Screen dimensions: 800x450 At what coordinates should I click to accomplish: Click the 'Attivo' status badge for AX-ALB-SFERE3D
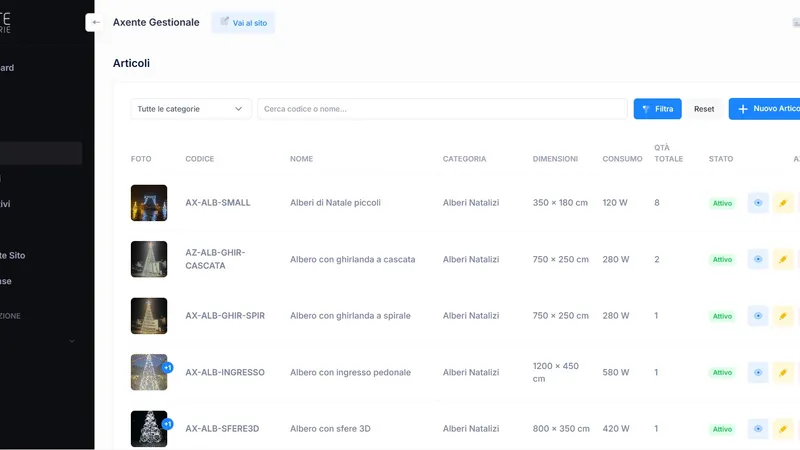point(722,429)
